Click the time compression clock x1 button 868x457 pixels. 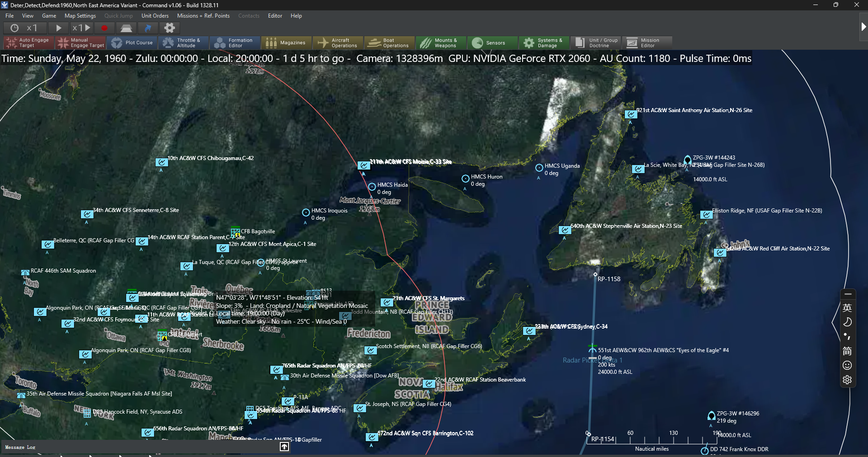click(24, 28)
